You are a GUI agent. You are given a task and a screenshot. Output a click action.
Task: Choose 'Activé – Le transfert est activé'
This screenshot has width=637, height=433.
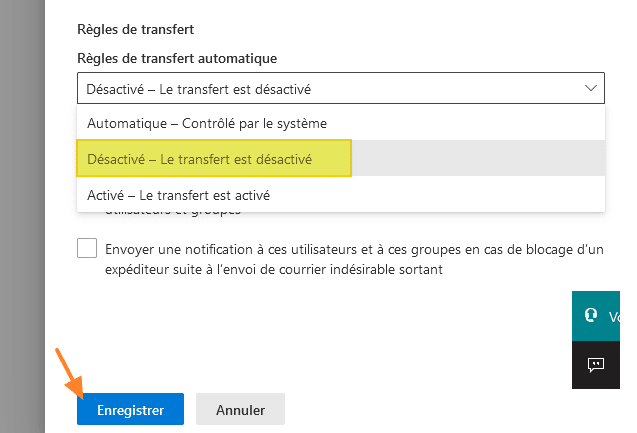(x=178, y=194)
